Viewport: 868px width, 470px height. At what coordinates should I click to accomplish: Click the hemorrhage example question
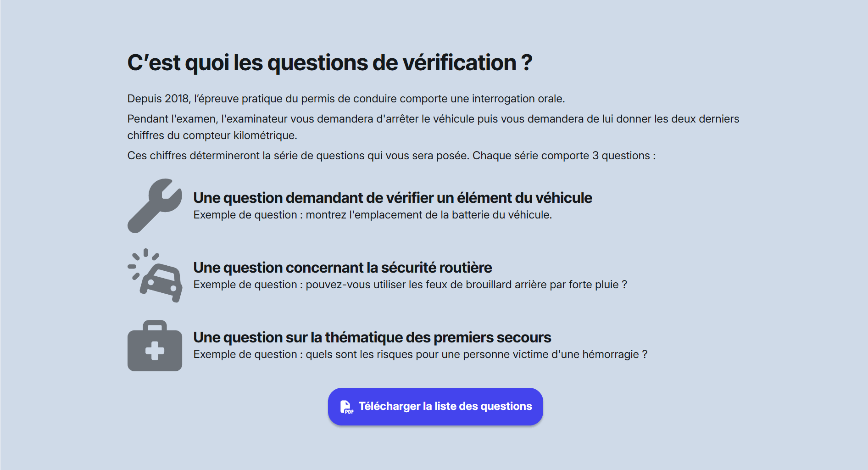pos(420,354)
